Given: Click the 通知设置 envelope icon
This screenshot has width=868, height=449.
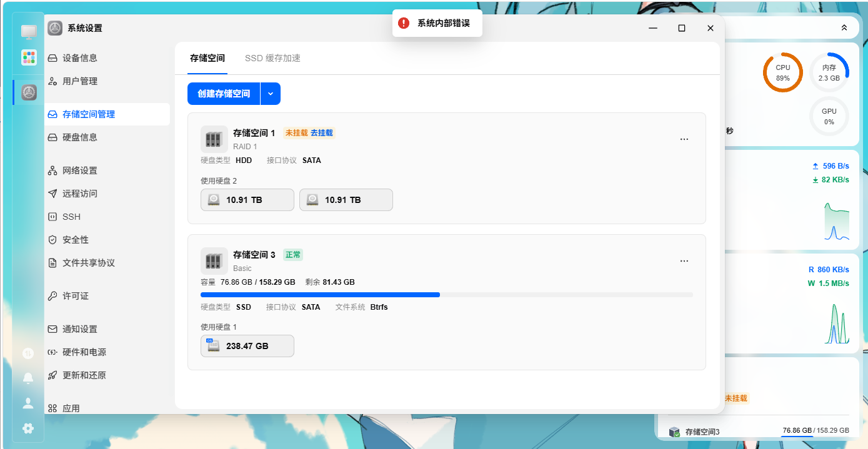Looking at the screenshot, I should [x=52, y=329].
